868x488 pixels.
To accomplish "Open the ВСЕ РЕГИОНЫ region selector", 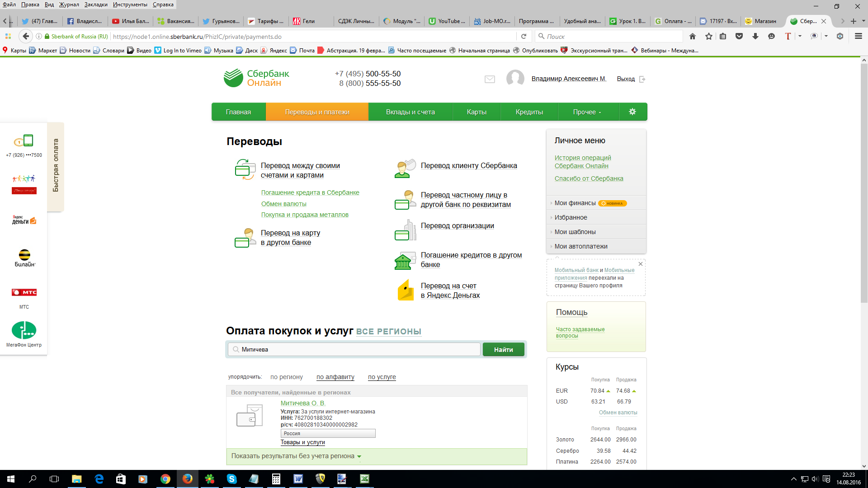I will click(x=388, y=332).
